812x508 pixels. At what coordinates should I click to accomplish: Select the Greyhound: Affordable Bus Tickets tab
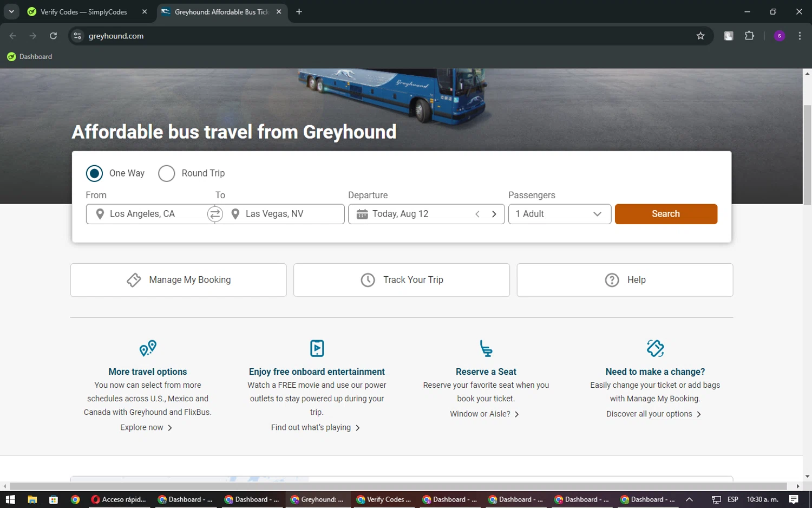(221, 12)
